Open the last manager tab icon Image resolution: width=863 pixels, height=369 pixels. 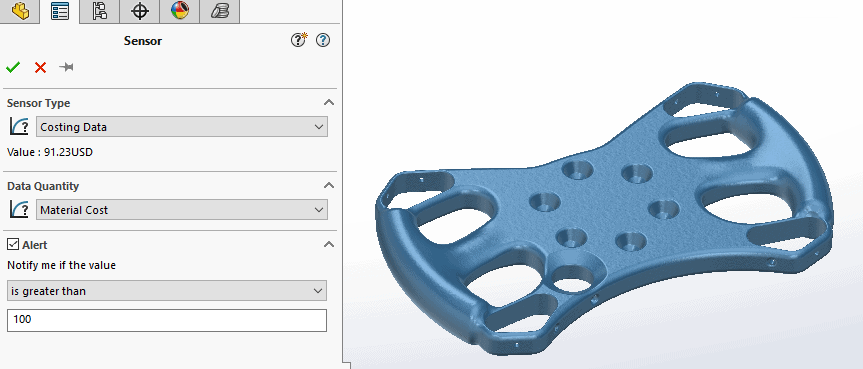pyautogui.click(x=220, y=11)
